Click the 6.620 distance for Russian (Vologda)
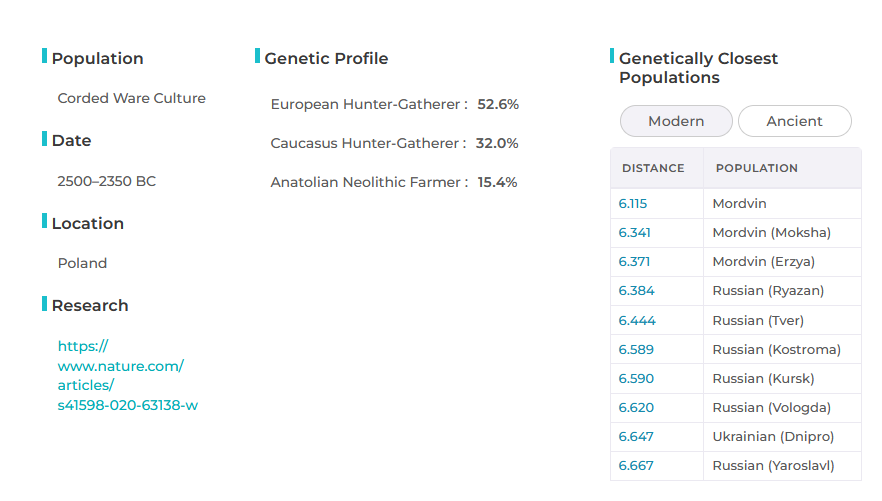 coord(635,408)
